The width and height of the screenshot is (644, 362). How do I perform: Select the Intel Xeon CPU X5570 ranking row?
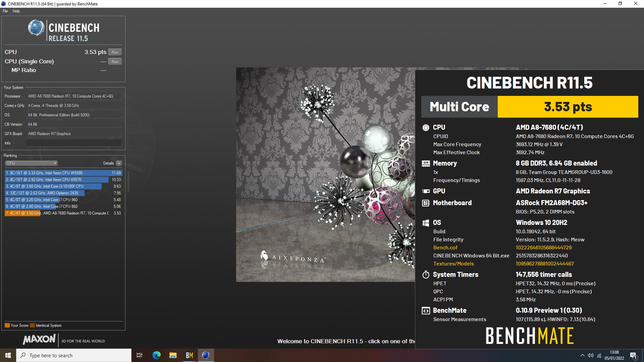(x=63, y=180)
